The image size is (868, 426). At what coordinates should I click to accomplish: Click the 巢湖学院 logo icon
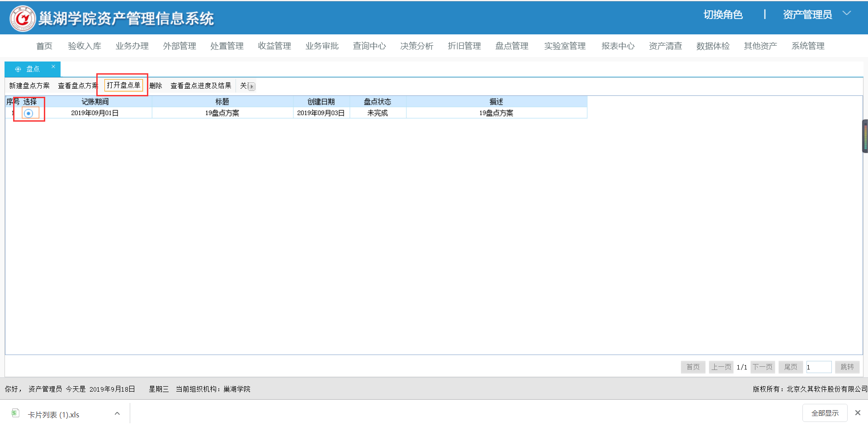click(x=23, y=18)
